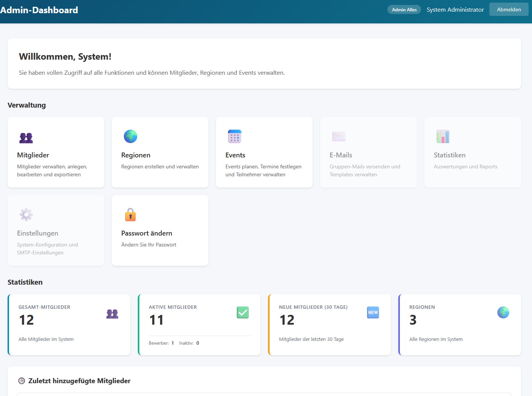This screenshot has width=532, height=396.
Task: Select the Regionen card description text
Action: (160, 166)
